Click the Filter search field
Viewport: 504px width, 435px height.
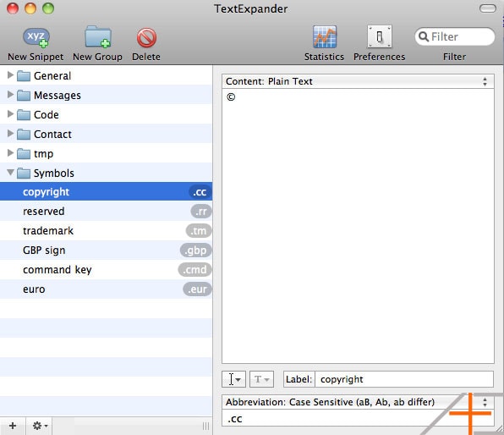pyautogui.click(x=454, y=36)
